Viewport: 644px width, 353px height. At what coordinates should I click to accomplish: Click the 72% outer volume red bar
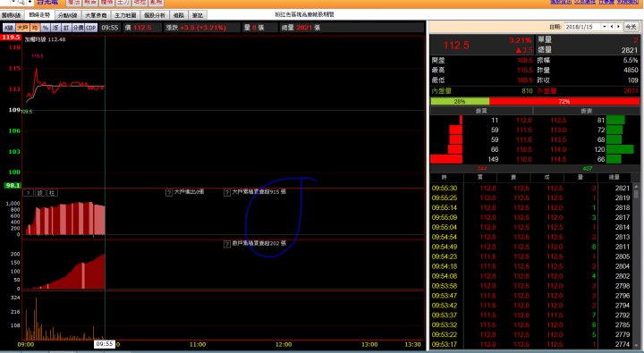564,101
